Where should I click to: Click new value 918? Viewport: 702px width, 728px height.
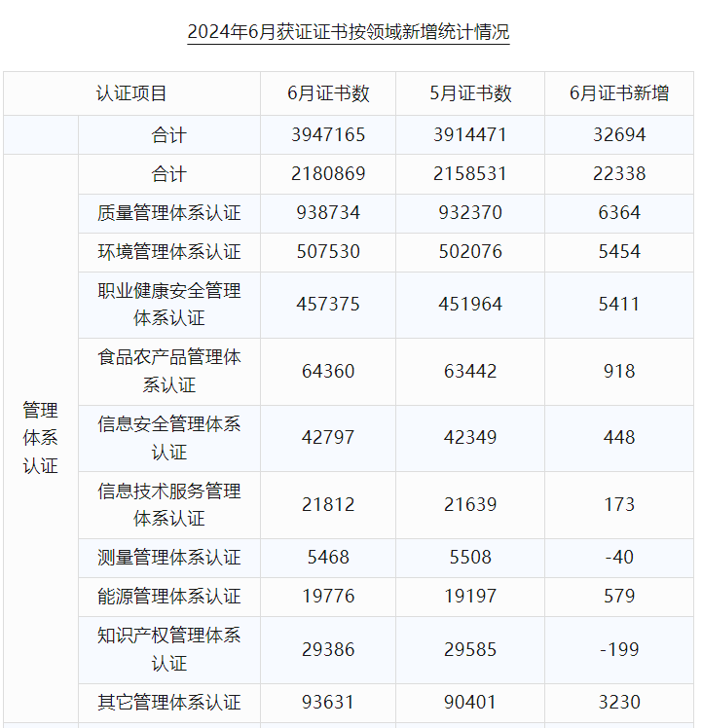point(619,371)
